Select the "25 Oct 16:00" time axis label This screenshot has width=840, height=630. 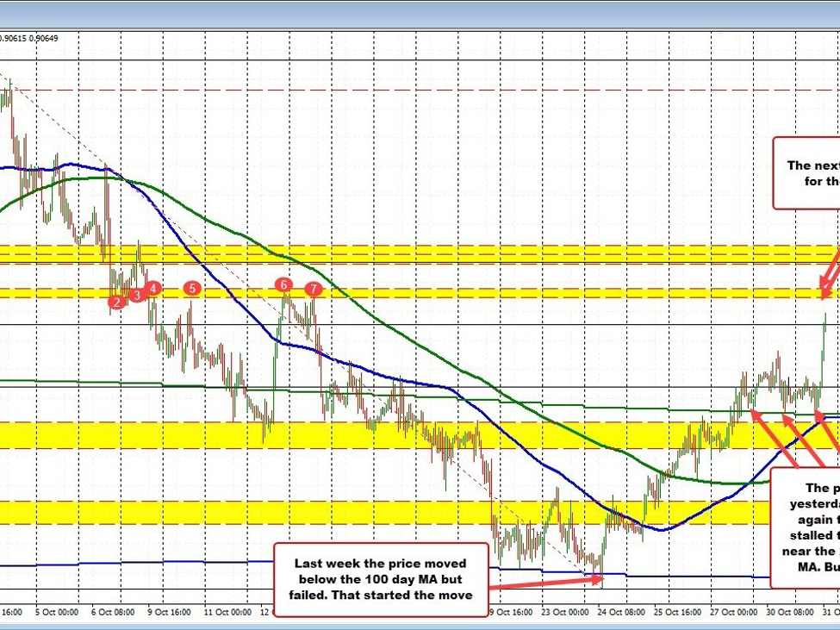(676, 612)
